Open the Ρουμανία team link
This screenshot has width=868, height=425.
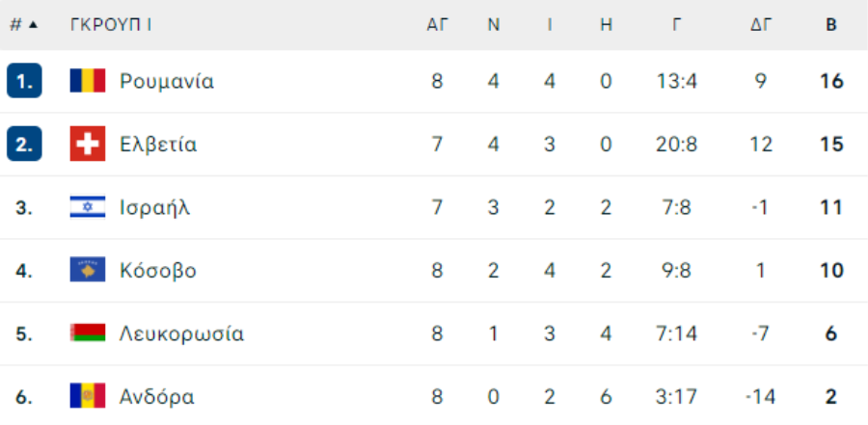coord(167,81)
